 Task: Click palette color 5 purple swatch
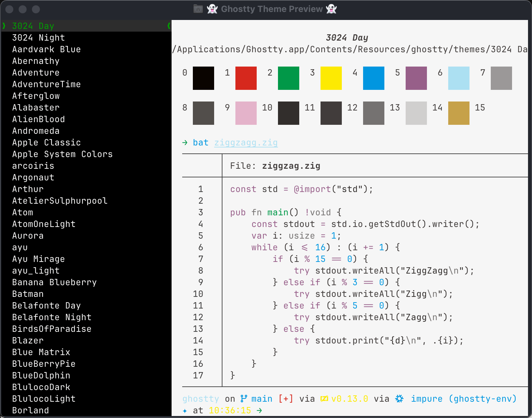[416, 78]
